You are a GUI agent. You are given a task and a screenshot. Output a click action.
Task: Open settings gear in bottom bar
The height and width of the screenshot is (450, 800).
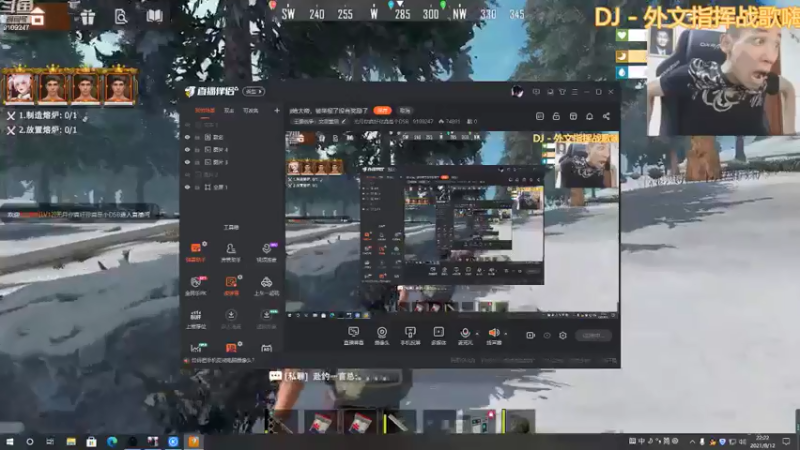563,335
